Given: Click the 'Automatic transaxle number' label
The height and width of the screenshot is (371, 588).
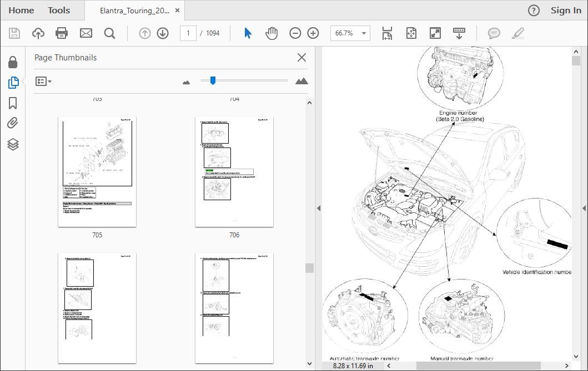Looking at the screenshot, I should point(364,359).
